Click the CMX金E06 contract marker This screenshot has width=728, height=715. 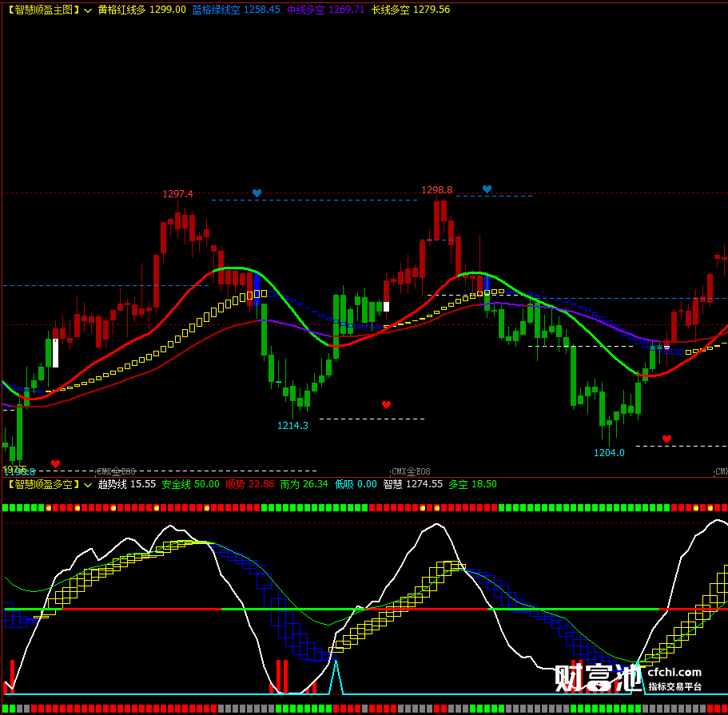coord(116,471)
